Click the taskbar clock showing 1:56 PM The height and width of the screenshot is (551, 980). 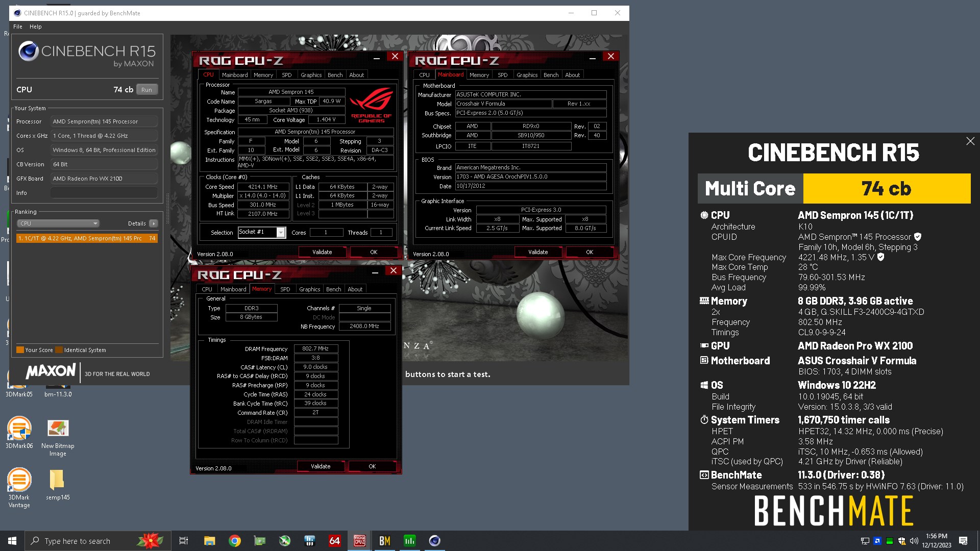point(937,541)
